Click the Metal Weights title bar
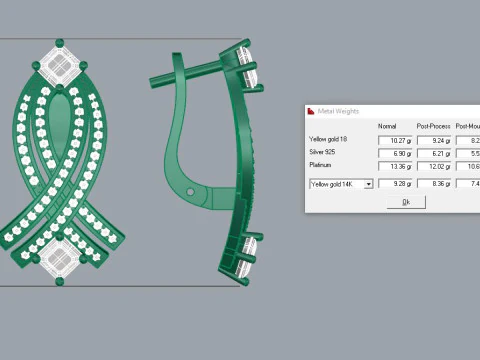Viewport: 480px width, 360px height. click(x=393, y=111)
